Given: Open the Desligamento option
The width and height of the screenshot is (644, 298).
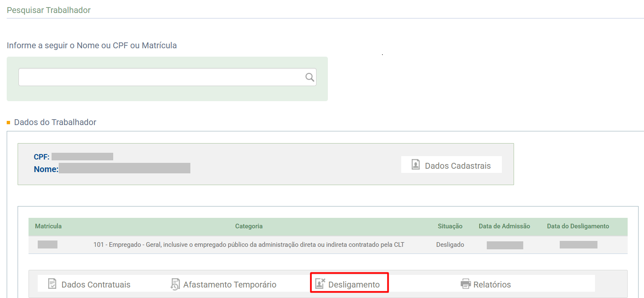Looking at the screenshot, I should [x=349, y=283].
